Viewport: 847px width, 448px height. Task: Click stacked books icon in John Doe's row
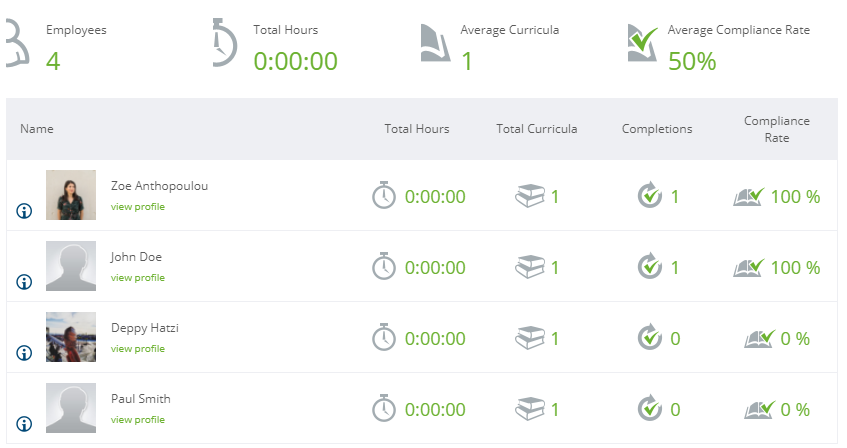click(530, 267)
